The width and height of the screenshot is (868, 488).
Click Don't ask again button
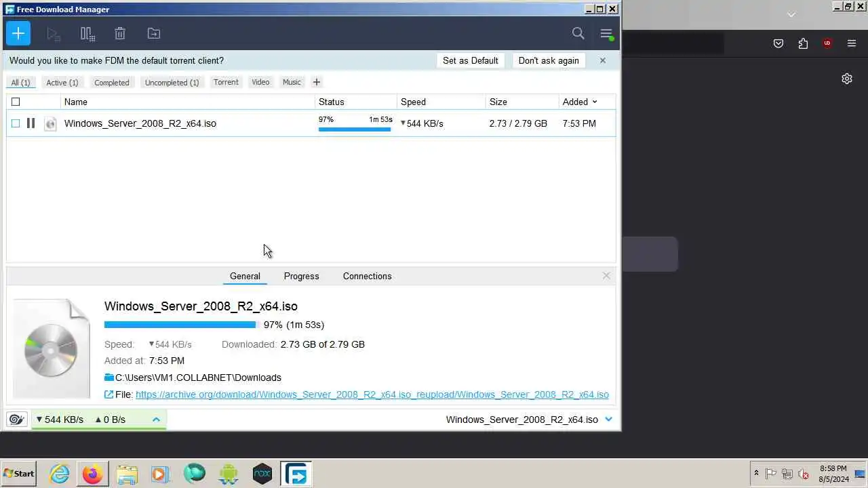pos(549,60)
